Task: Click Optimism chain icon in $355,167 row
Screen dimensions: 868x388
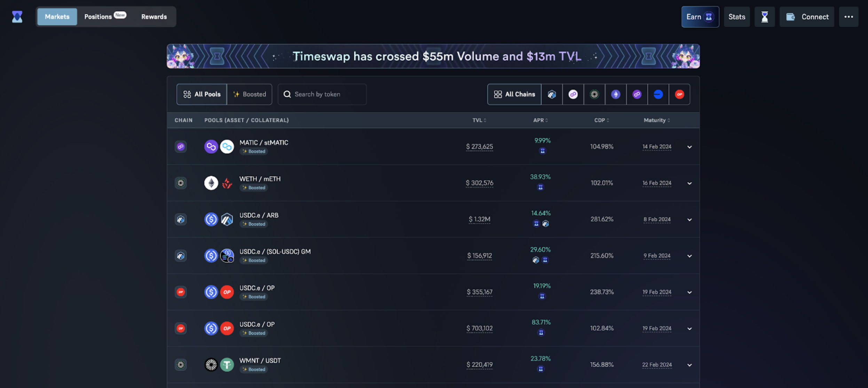Action: point(181,292)
